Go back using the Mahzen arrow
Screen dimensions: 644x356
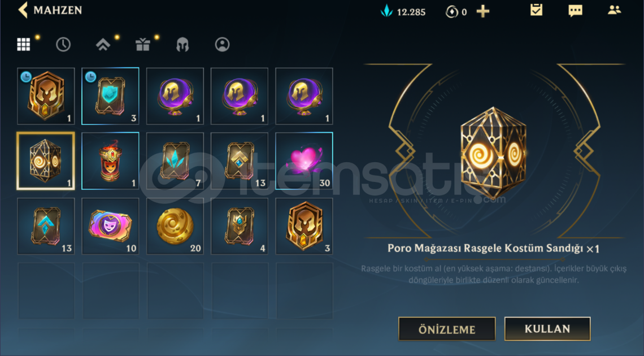pyautogui.click(x=23, y=10)
